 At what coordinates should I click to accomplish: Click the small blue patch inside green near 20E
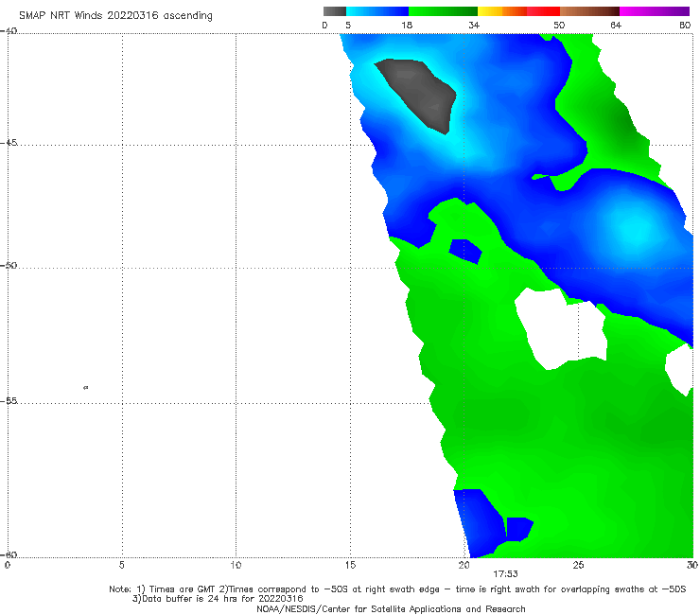(x=465, y=251)
